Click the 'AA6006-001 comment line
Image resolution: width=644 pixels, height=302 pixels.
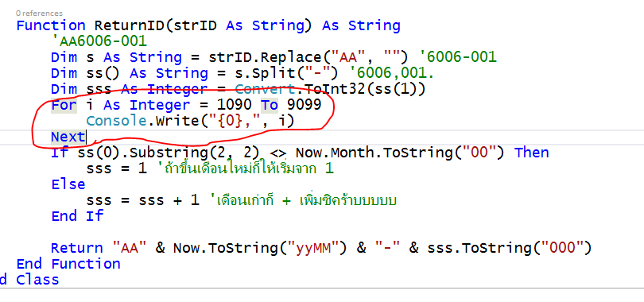99,41
